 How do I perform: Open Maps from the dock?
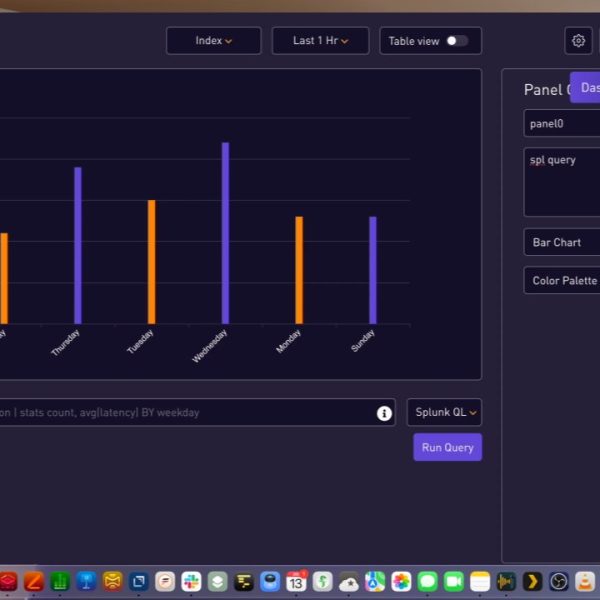[x=375, y=582]
